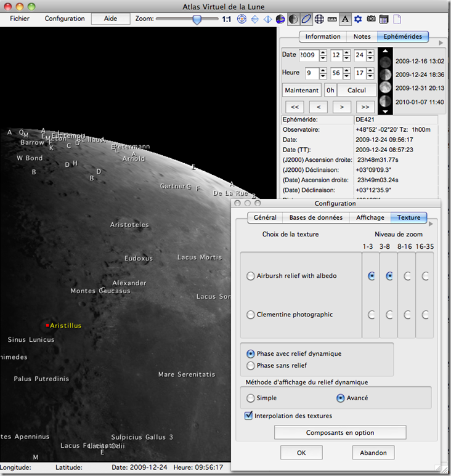Click the coordinate grid globe icon

click(x=319, y=19)
